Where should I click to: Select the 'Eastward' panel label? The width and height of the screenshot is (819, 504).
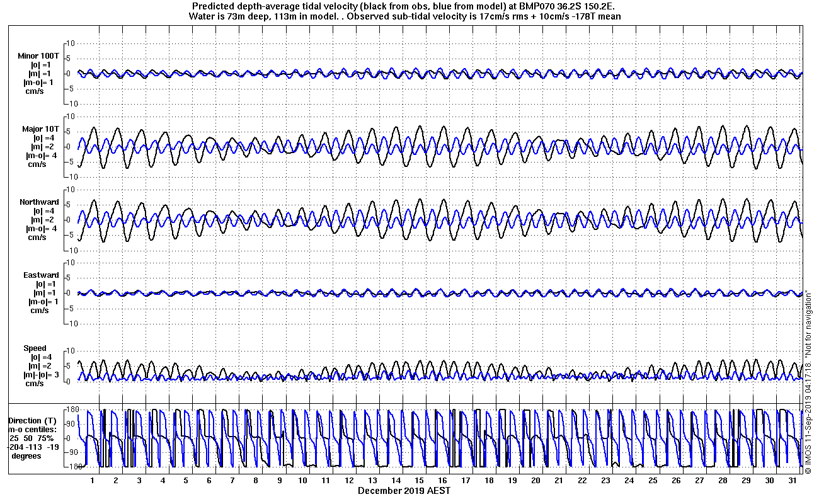42,275
